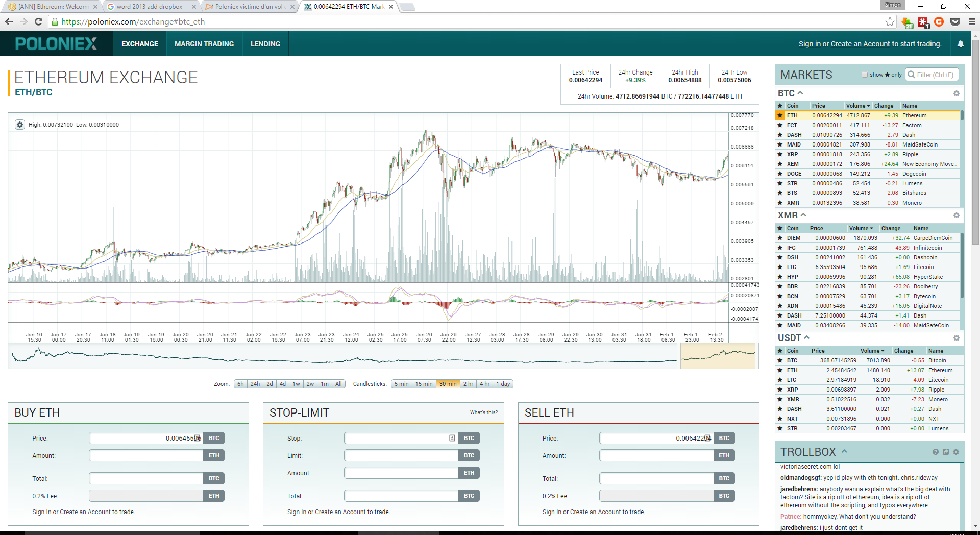Toggle star for DIEM in XMR market
The width and height of the screenshot is (980, 535).
780,238
